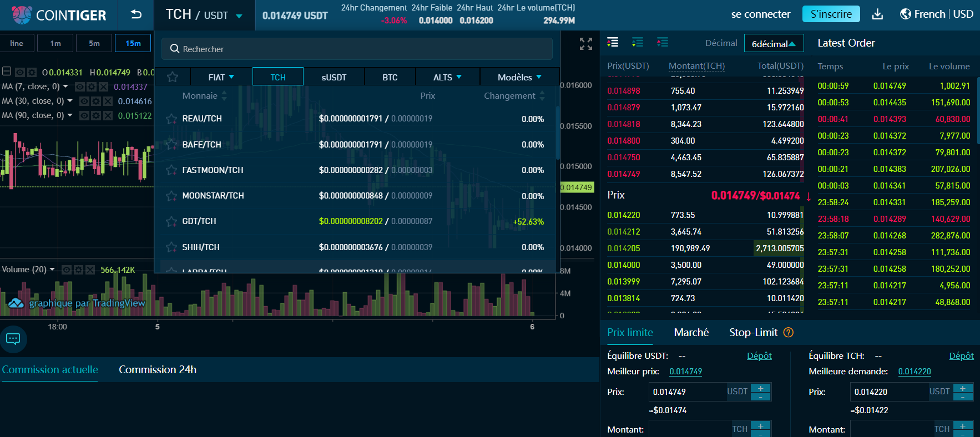This screenshot has width=980, height=437.
Task: Remove the MA (7, close, 0) indicator
Action: click(x=104, y=87)
